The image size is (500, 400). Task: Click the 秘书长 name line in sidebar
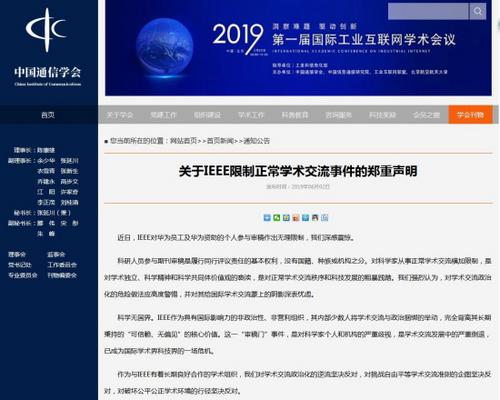42,213
